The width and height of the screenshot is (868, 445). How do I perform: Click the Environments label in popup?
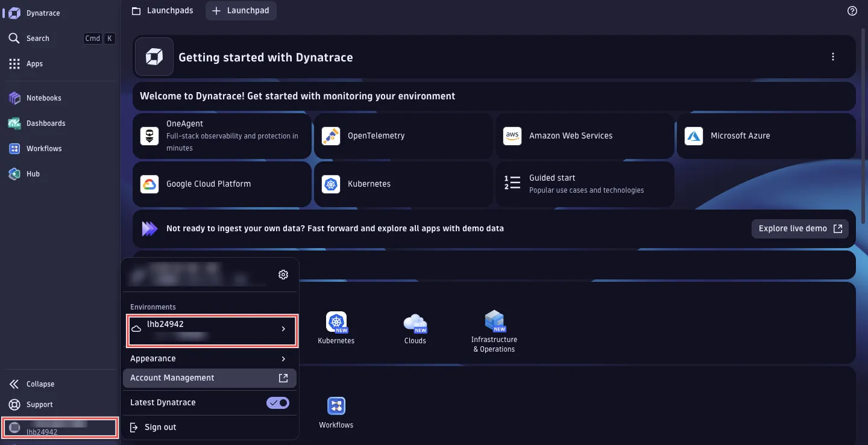tap(153, 307)
